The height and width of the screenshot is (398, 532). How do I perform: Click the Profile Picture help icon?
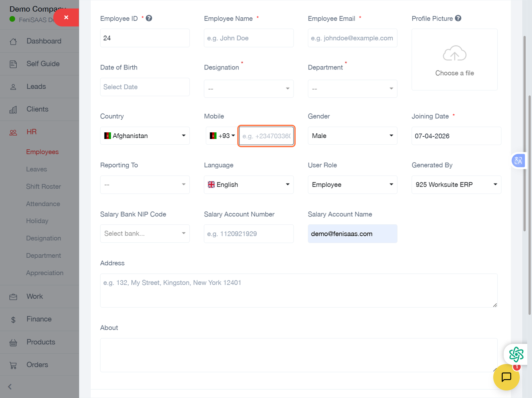coord(458,18)
